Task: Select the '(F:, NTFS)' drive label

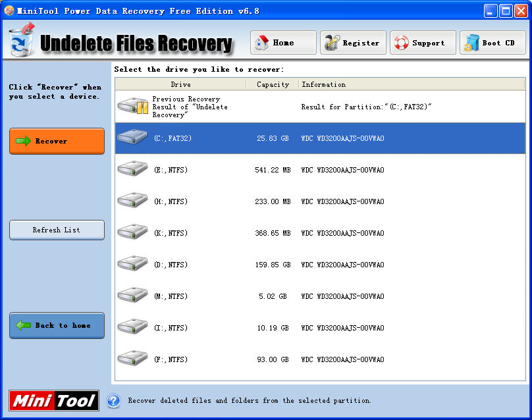Action: tap(171, 359)
